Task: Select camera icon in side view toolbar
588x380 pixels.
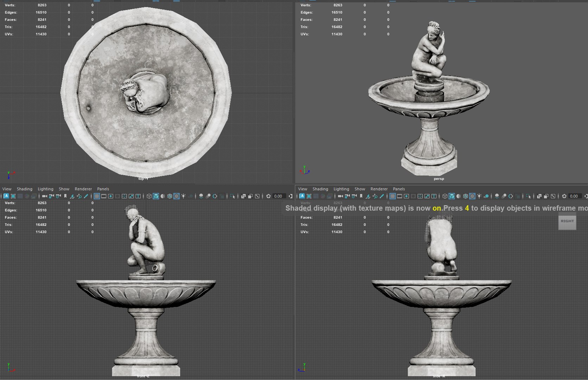Action: (340, 196)
